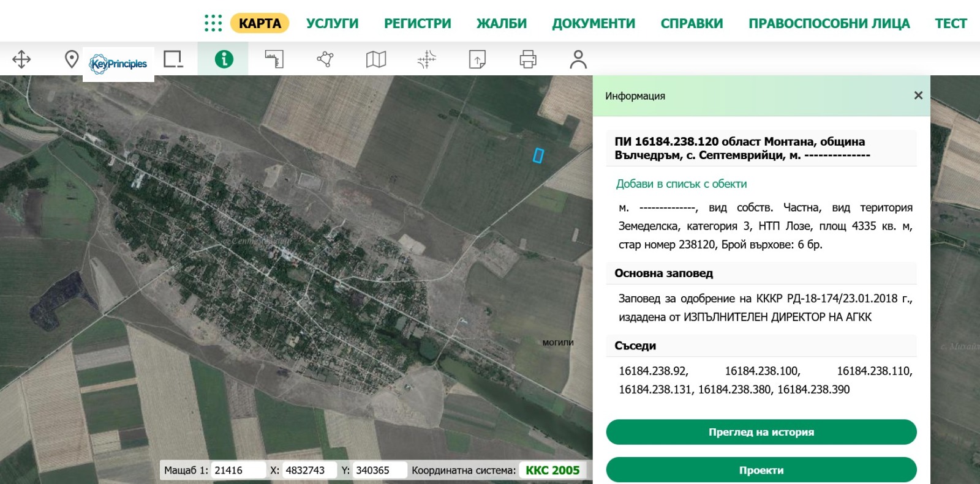This screenshot has width=980, height=484.
Task: Select the measure ruler tool
Action: tap(274, 59)
